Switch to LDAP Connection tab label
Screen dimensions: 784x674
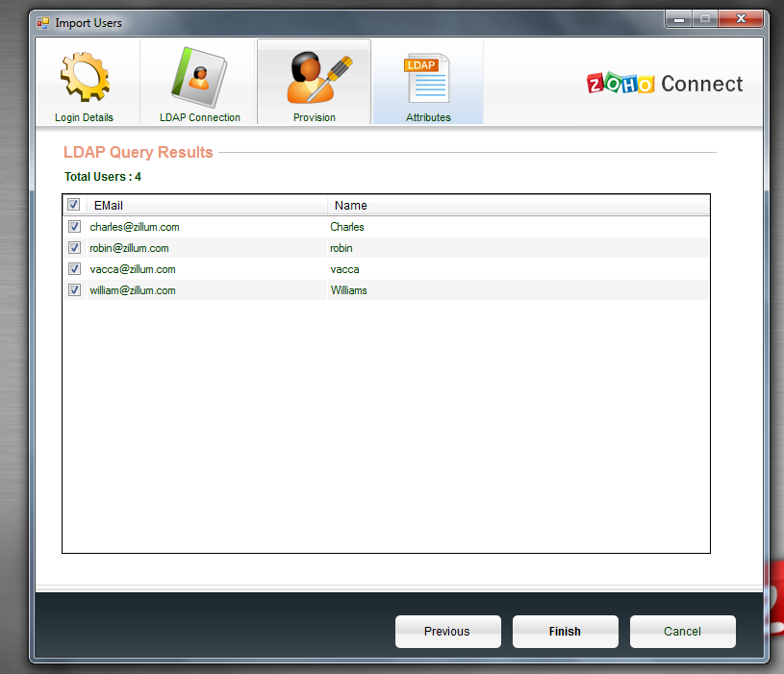point(200,117)
